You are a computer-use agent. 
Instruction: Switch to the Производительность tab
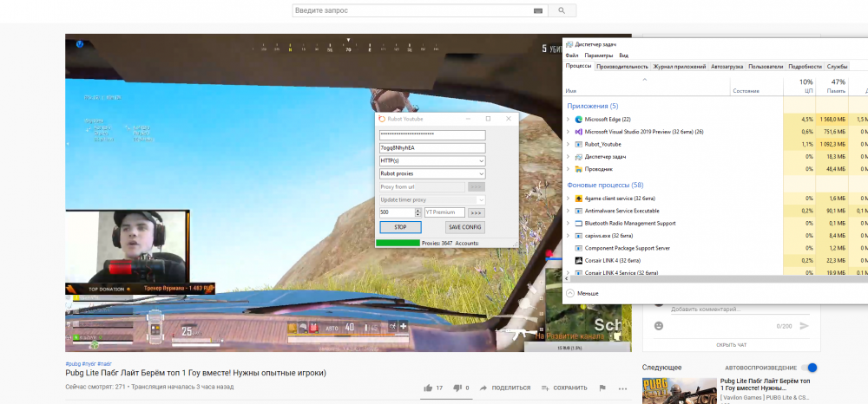(621, 67)
